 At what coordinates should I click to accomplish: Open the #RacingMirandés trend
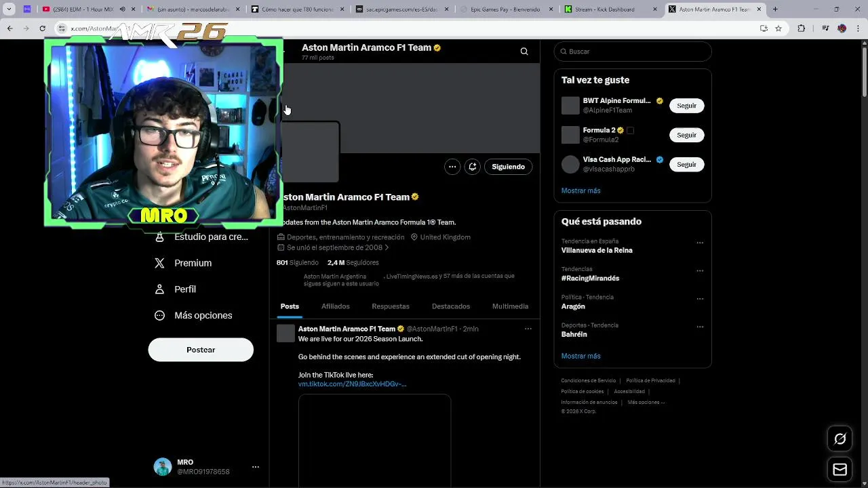[590, 278]
